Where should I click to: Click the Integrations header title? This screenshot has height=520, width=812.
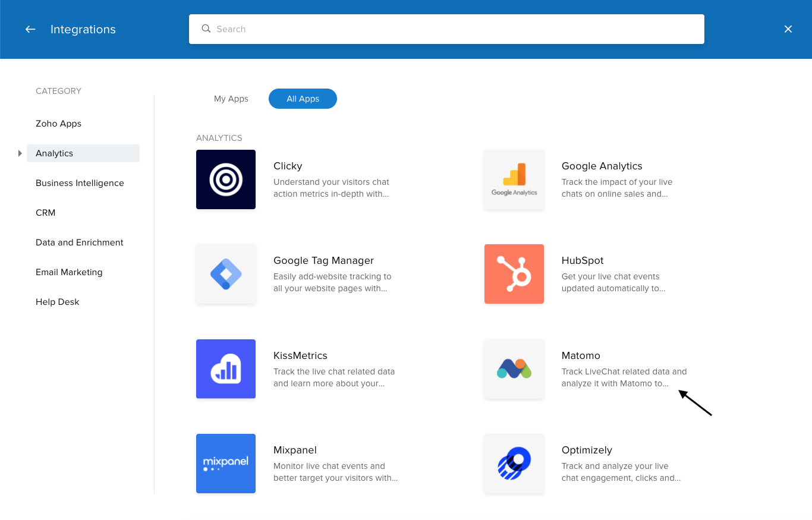tap(83, 29)
